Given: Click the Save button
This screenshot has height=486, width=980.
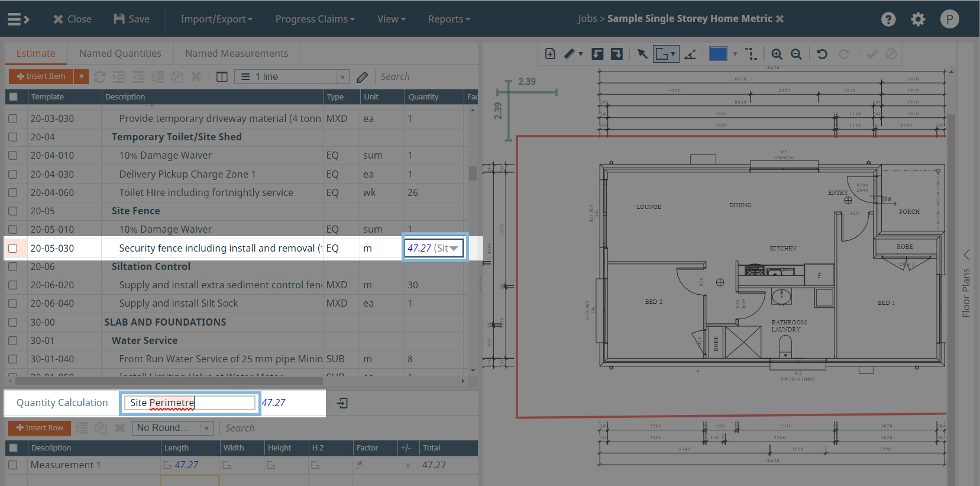Looking at the screenshot, I should [x=131, y=19].
